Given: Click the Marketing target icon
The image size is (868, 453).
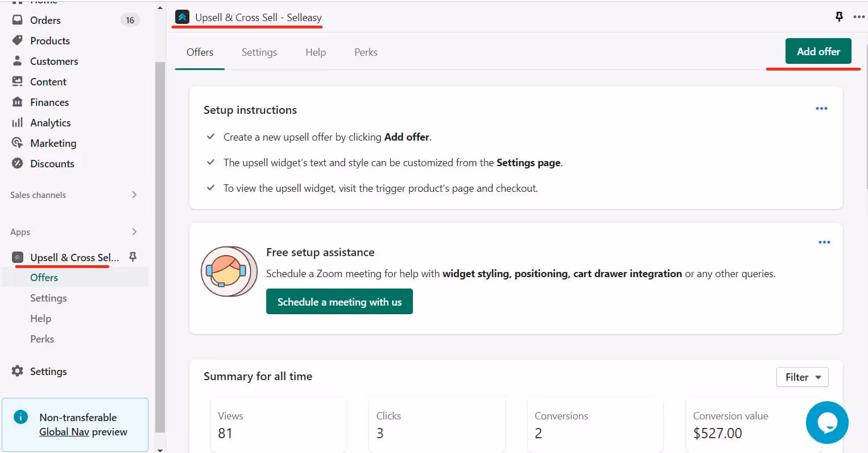Looking at the screenshot, I should pos(18,143).
